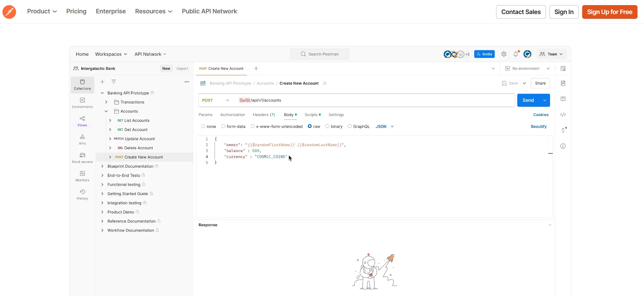This screenshot has height=296, width=644.
Task: Expand the Transactions folder
Action: tap(106, 102)
